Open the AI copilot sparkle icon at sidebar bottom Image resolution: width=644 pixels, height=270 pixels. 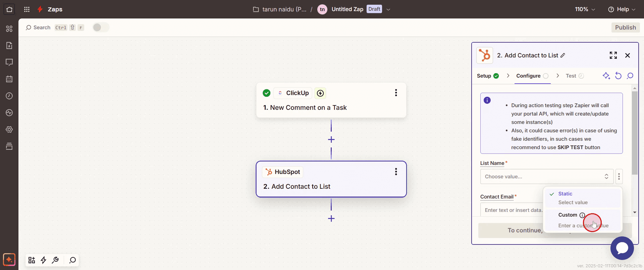[9, 260]
